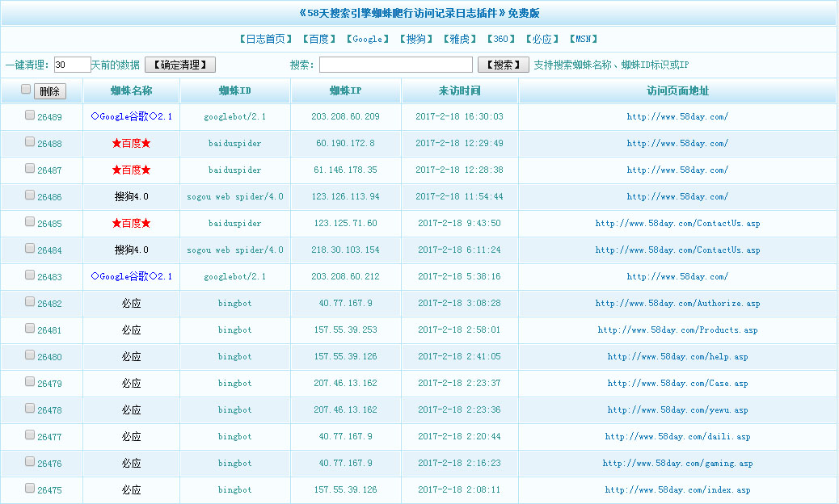839x504 pixels.
Task: Filter logs by 雅虎 spider
Action: click(460, 39)
